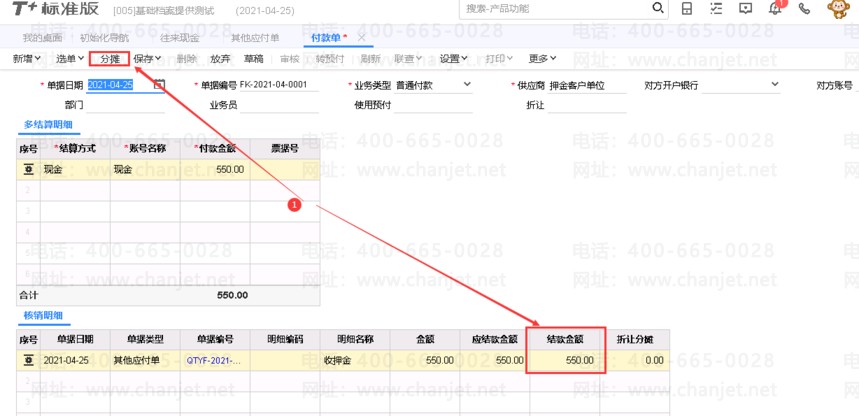Image resolution: width=859 pixels, height=416 pixels.
Task: Expand the 新增 dropdown
Action: [30, 59]
